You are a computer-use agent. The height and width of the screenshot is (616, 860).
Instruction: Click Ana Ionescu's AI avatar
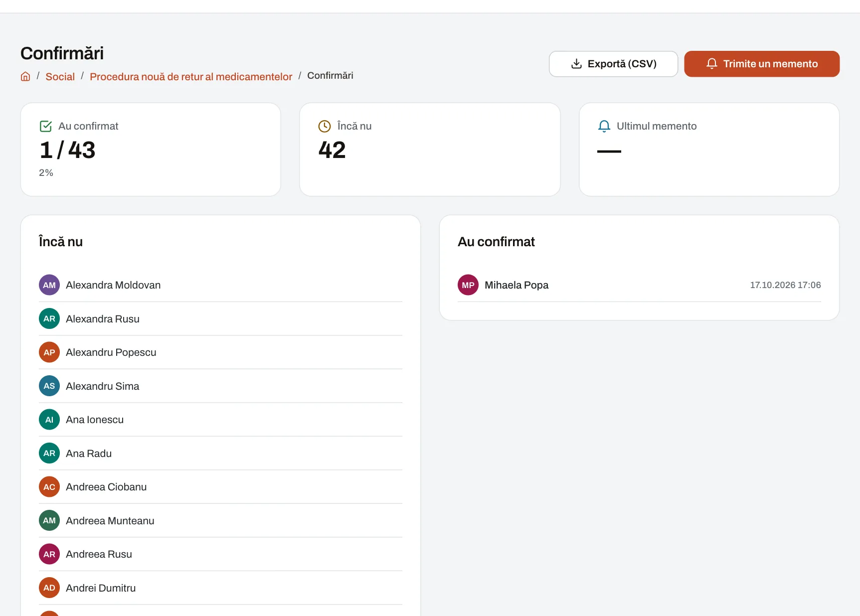click(x=49, y=420)
